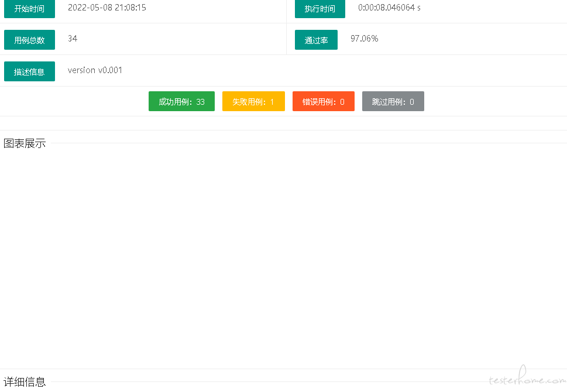The height and width of the screenshot is (392, 567).
Task: Select pass rate value 97.06%
Action: (364, 39)
